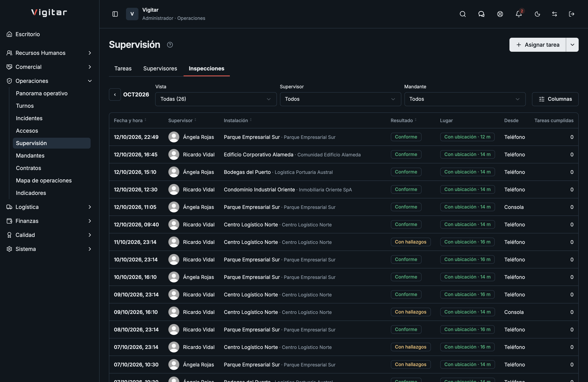
Task: Open Asignar tarea dropdown arrow
Action: [572, 45]
